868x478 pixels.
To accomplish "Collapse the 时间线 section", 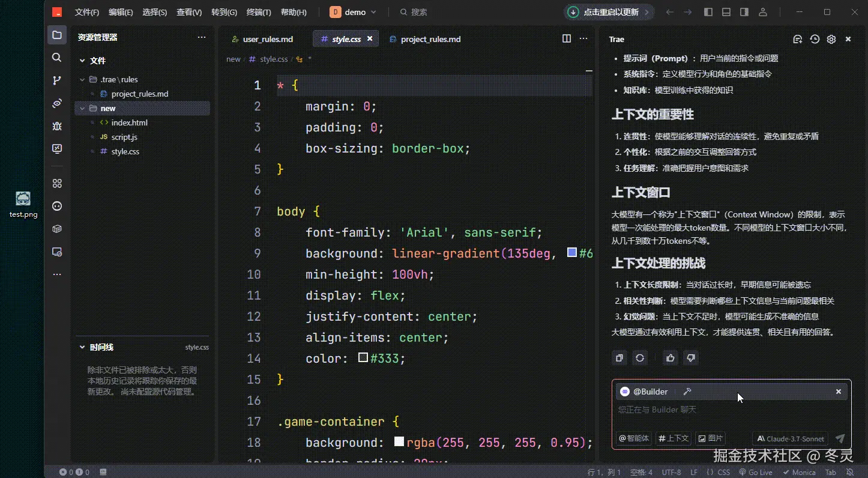I will [82, 347].
